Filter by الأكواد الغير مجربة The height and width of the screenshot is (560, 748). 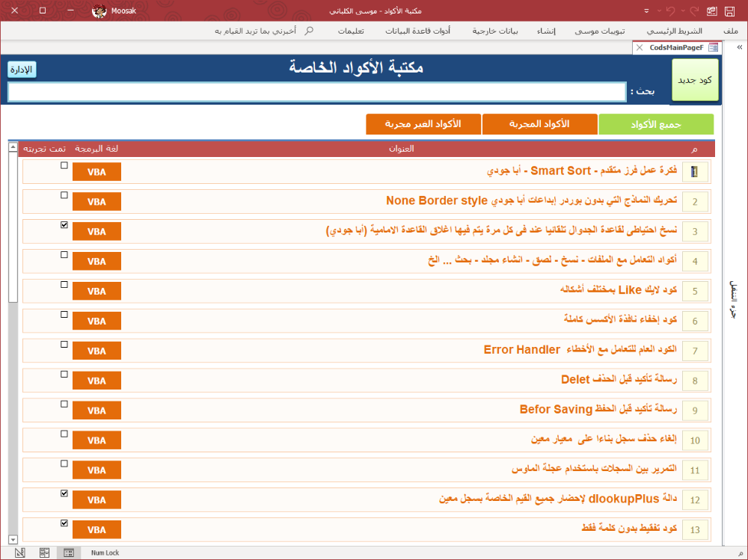pyautogui.click(x=423, y=125)
